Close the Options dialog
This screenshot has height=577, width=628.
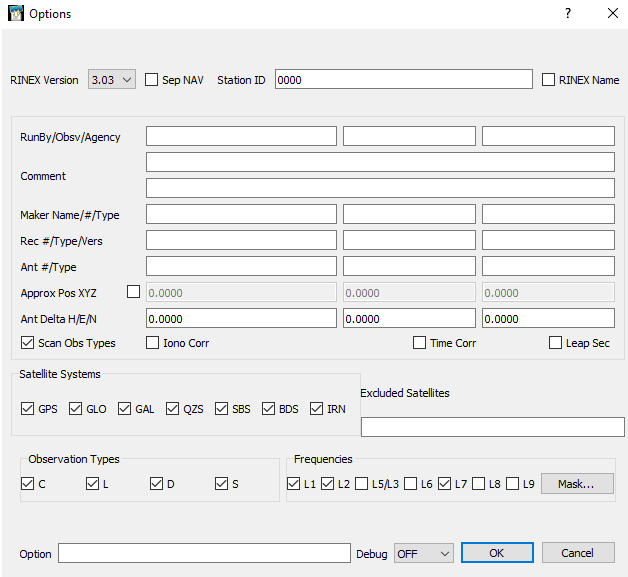click(612, 13)
